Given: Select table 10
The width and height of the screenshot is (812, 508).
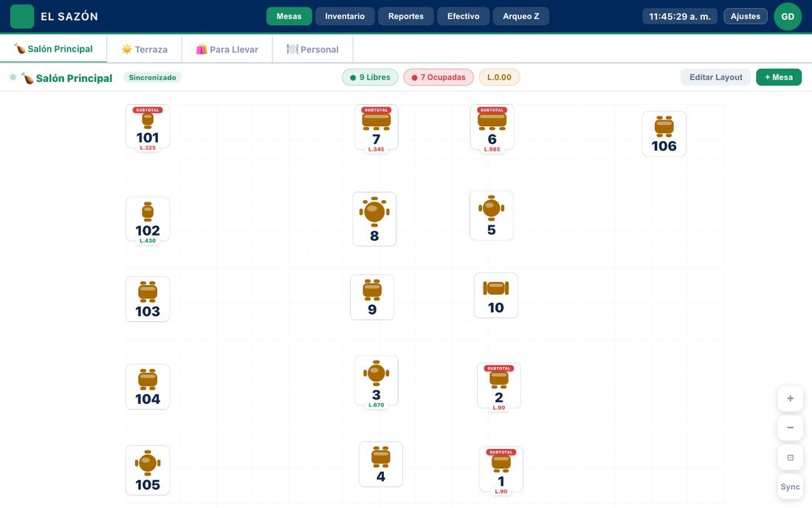Looking at the screenshot, I should (x=495, y=295).
